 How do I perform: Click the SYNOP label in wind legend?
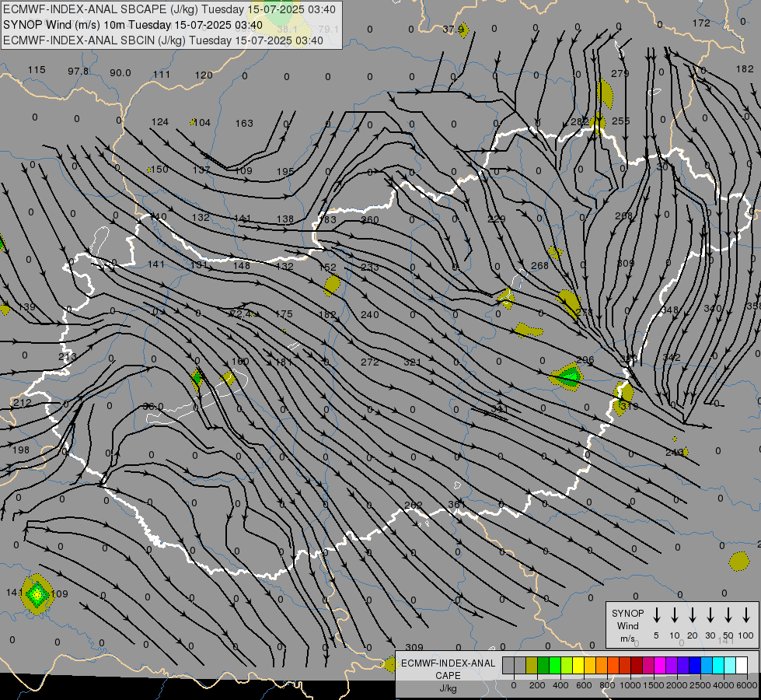click(x=627, y=613)
